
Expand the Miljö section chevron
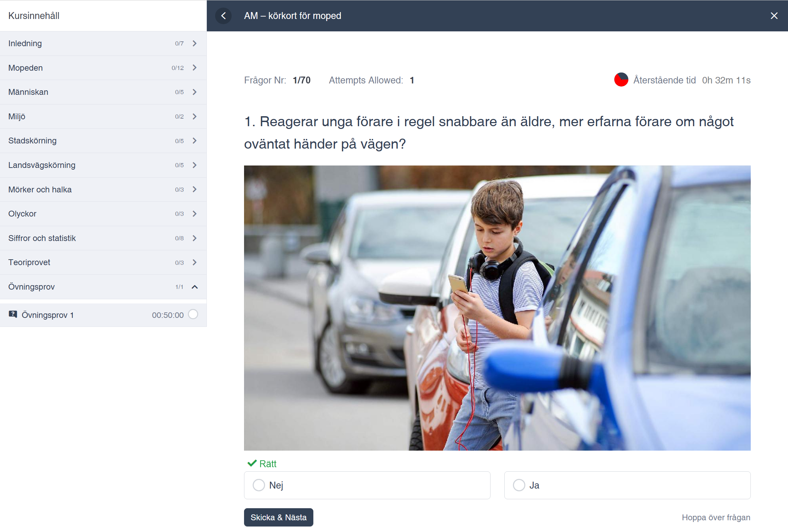pyautogui.click(x=195, y=117)
